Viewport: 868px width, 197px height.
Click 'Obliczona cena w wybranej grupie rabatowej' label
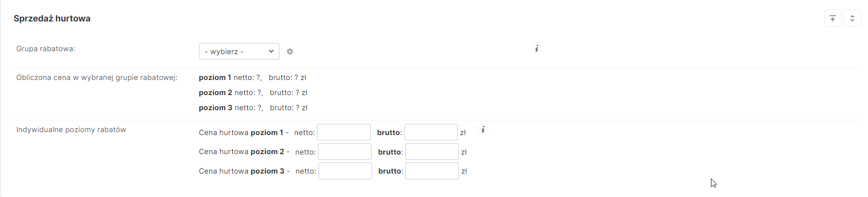click(97, 78)
